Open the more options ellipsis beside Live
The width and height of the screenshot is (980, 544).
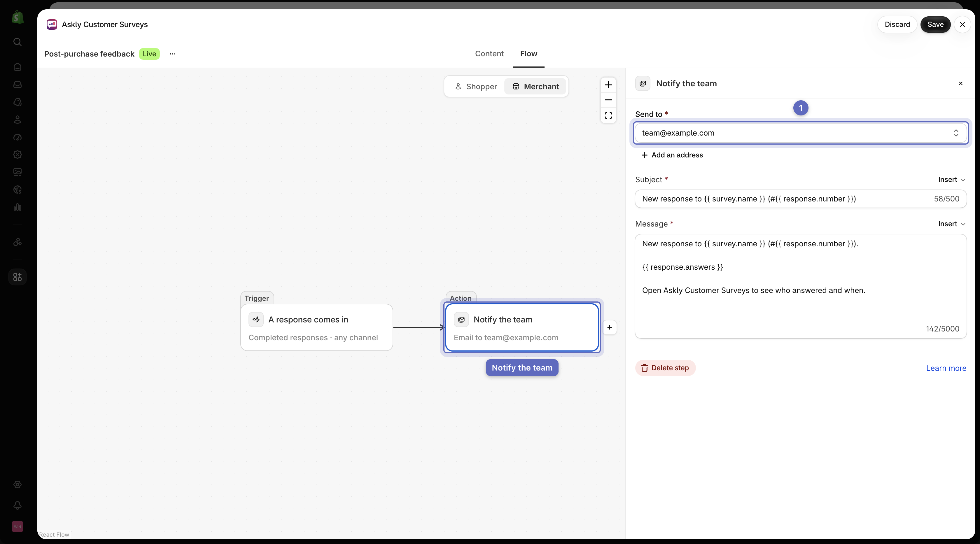[172, 54]
